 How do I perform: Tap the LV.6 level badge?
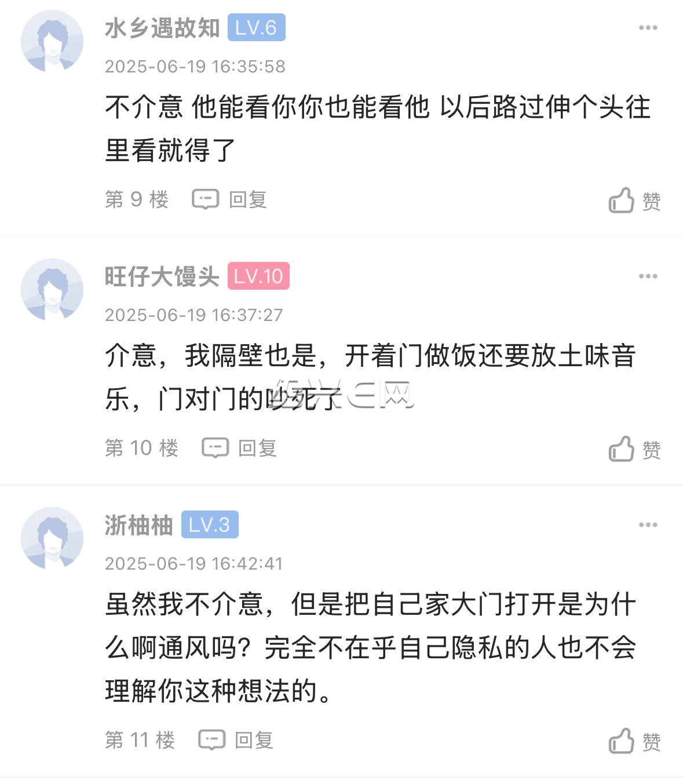coord(257,27)
